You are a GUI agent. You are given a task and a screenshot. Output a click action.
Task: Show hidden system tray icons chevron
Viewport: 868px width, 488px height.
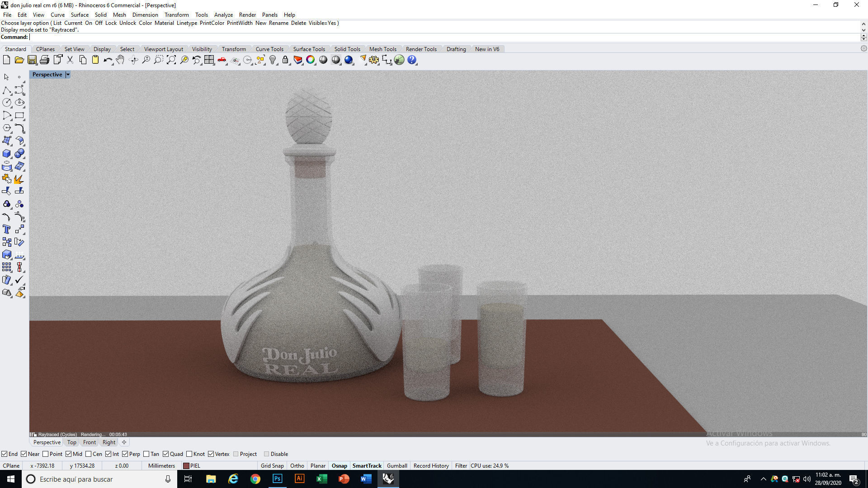pos(763,479)
